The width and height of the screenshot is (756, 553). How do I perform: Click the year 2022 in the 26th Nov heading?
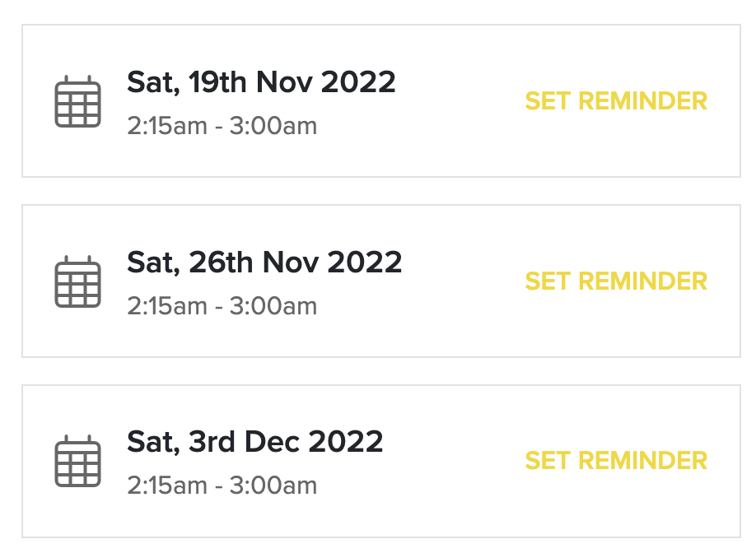[x=365, y=263]
